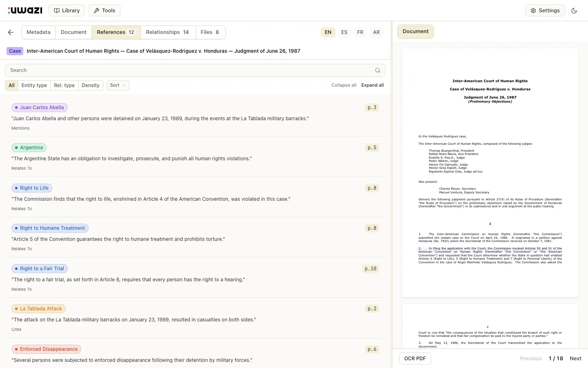Click the back arrow icon
This screenshot has width=588, height=368.
click(11, 32)
